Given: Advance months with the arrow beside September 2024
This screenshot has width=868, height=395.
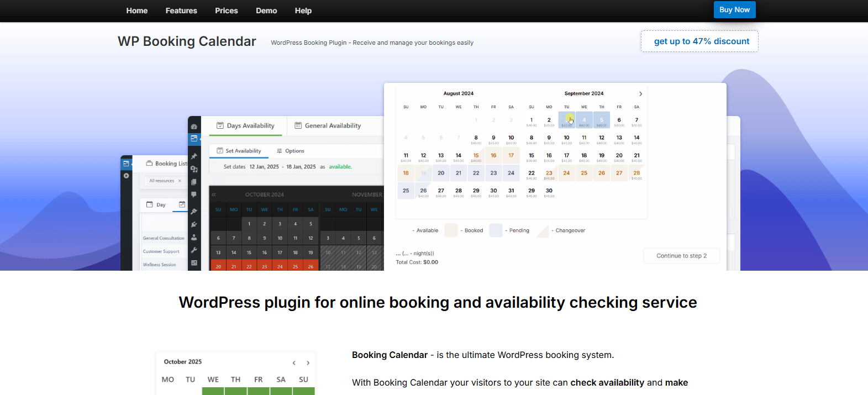Looking at the screenshot, I should pos(640,94).
